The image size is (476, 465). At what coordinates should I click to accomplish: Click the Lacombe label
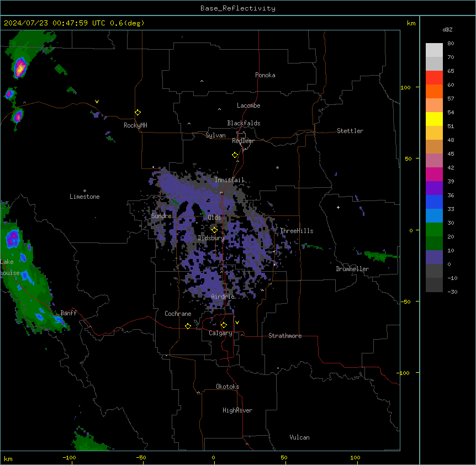248,105
